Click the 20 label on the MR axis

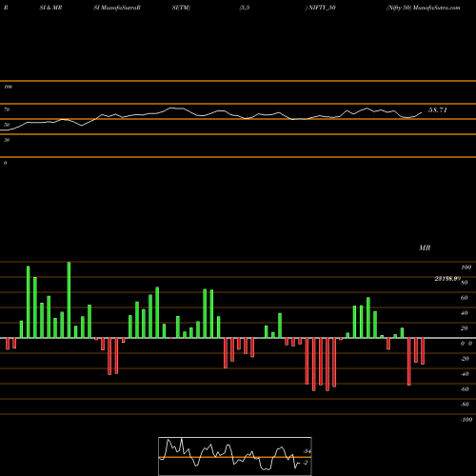[464, 328]
